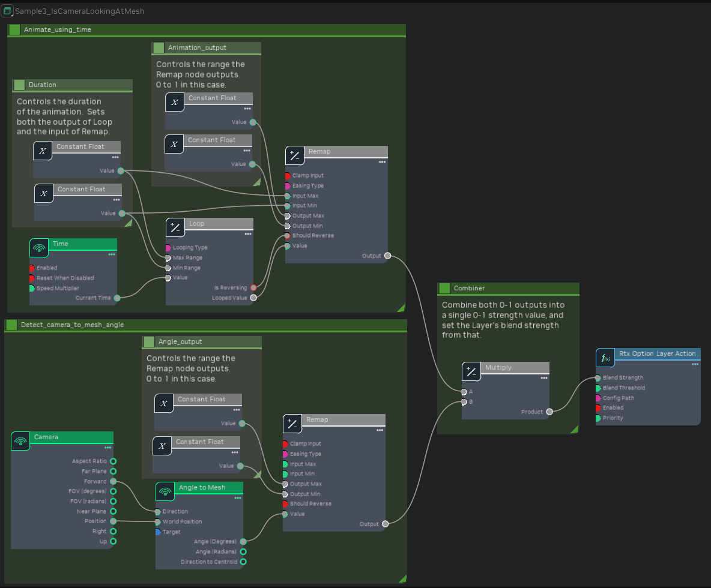The height and width of the screenshot is (588, 711).
Task: Click the X icon on Duration's Constant Float node
Action: [x=42, y=151]
